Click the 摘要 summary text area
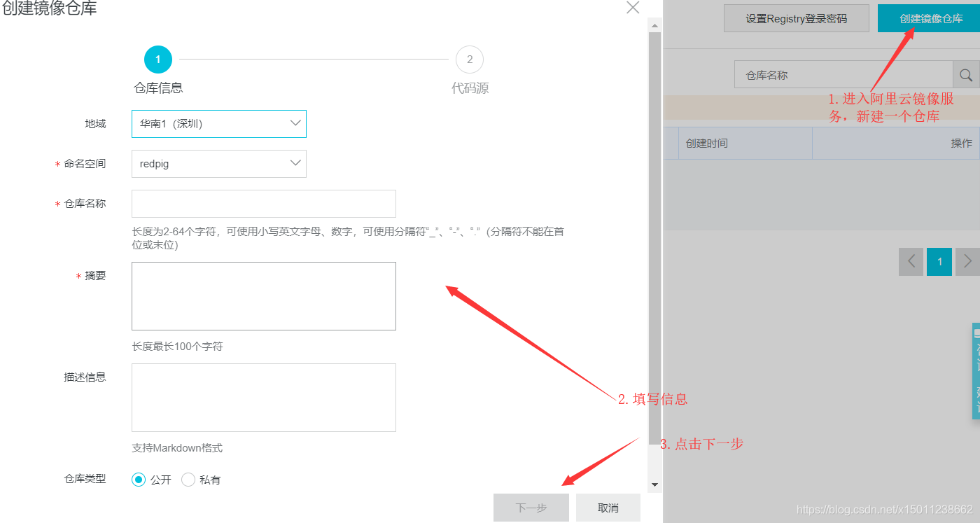Viewport: 980px width, 523px height. [x=264, y=296]
